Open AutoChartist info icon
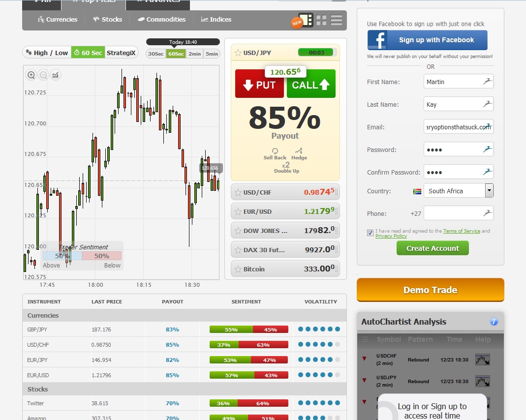526x420 pixels. coord(494,322)
